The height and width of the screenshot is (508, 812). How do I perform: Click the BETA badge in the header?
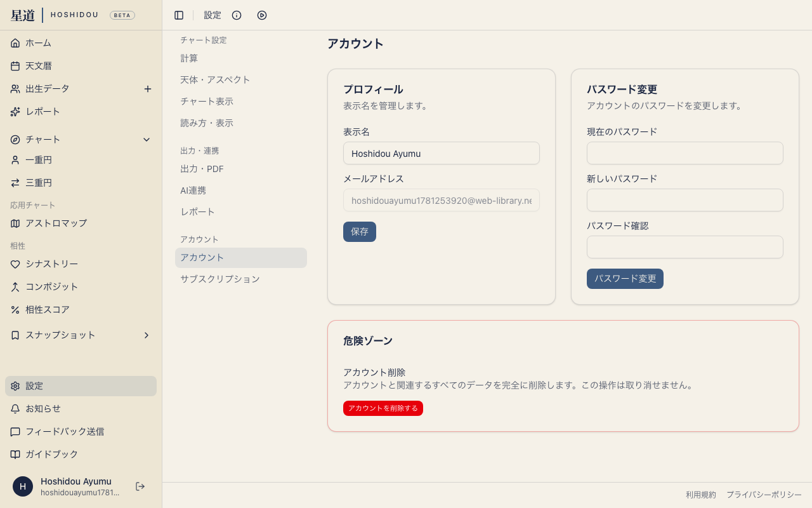(x=122, y=15)
